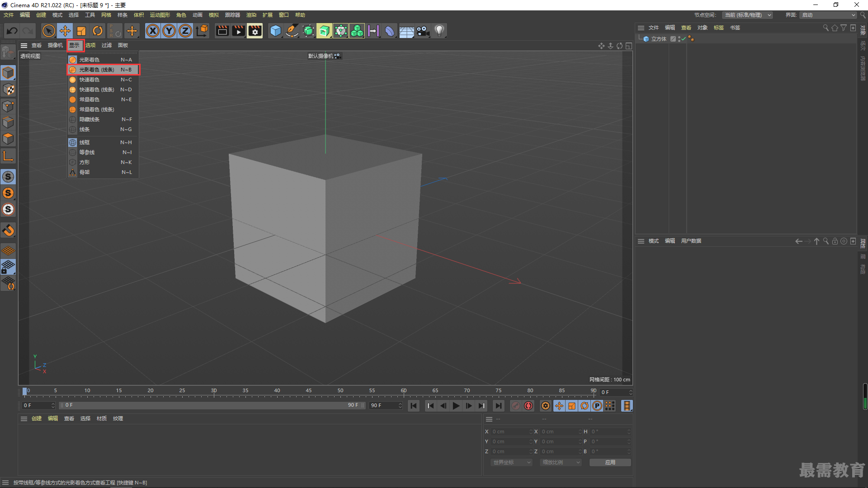
Task: Enable Axis mode L-shaped icon
Action: [x=8, y=156]
